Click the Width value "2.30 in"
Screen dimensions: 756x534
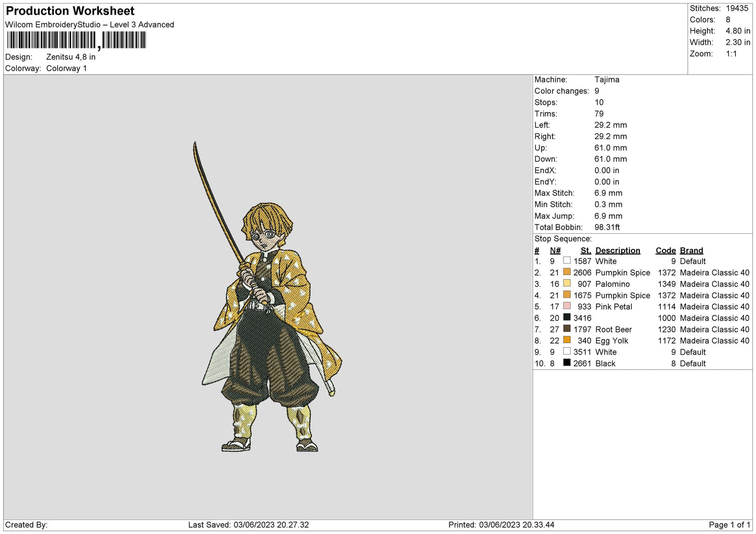click(738, 42)
